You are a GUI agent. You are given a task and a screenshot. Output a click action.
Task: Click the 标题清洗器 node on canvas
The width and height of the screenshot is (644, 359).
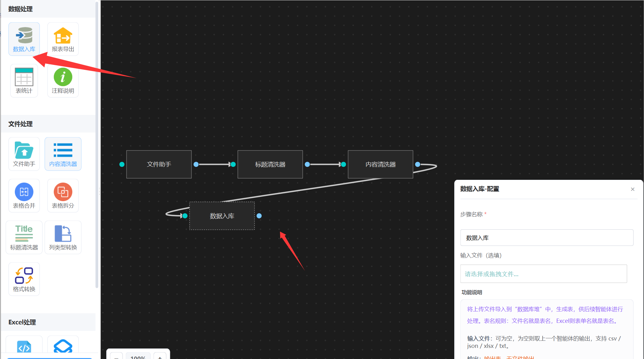pos(270,164)
